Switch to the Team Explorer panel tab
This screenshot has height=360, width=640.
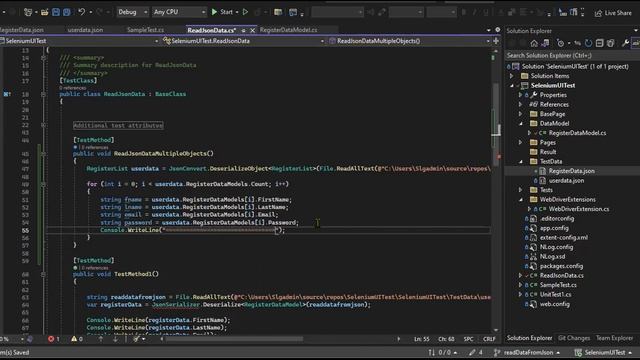(x=614, y=338)
